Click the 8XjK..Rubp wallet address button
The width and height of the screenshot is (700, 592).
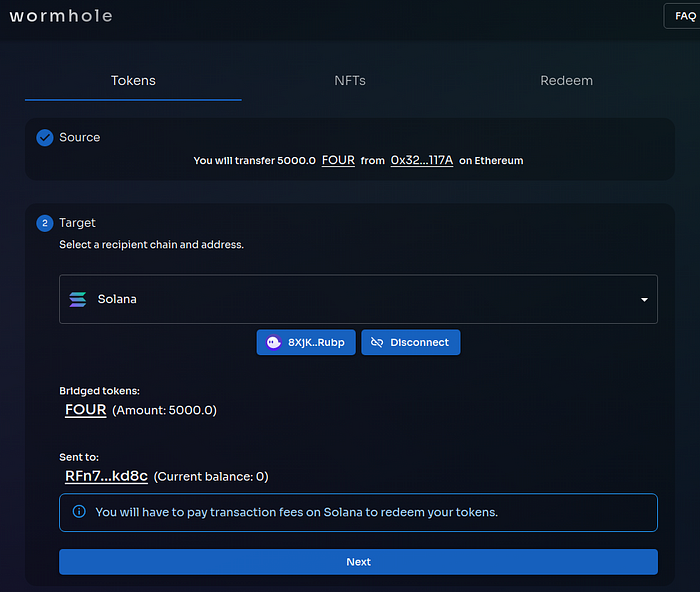tap(306, 342)
